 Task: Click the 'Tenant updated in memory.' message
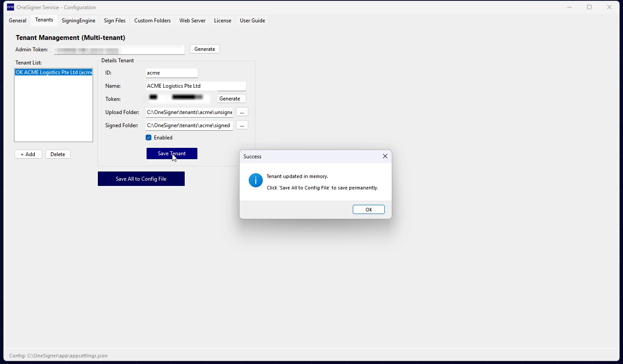coord(297,176)
